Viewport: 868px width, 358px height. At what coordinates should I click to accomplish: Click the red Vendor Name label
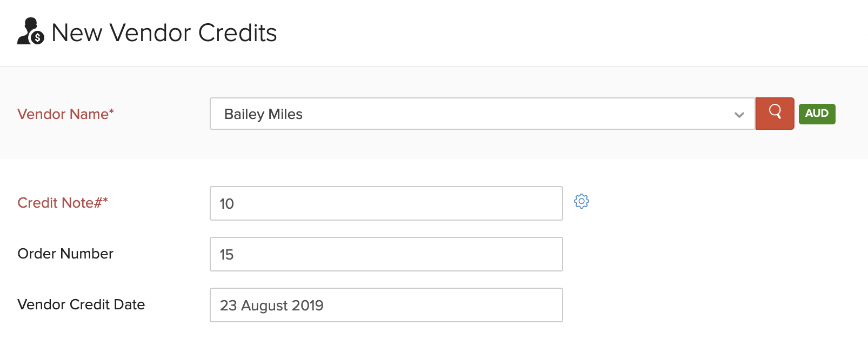coord(63,114)
